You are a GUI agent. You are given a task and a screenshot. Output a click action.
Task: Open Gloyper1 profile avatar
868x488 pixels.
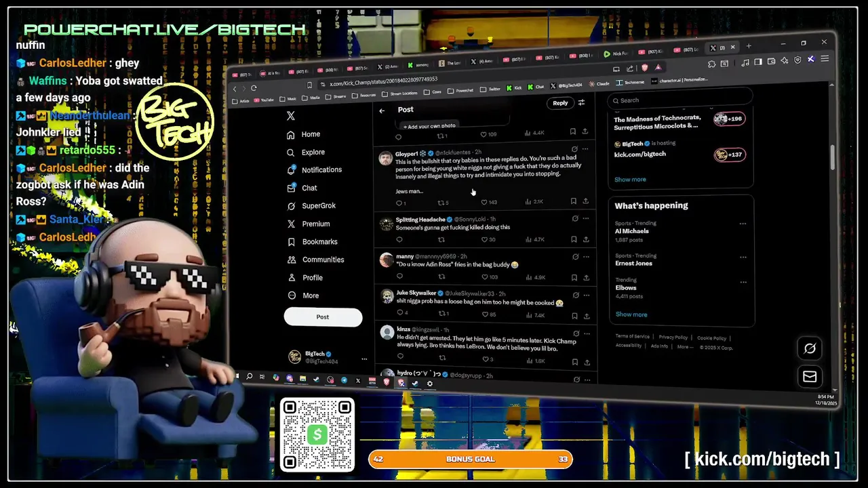385,159
